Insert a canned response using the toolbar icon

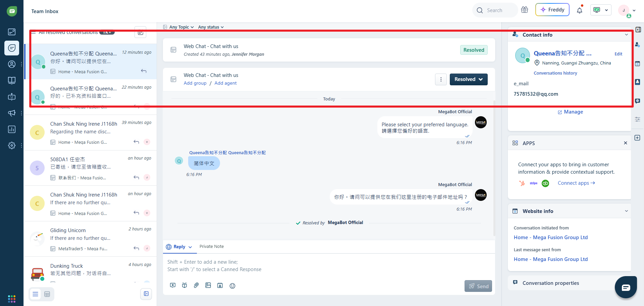[x=173, y=286]
